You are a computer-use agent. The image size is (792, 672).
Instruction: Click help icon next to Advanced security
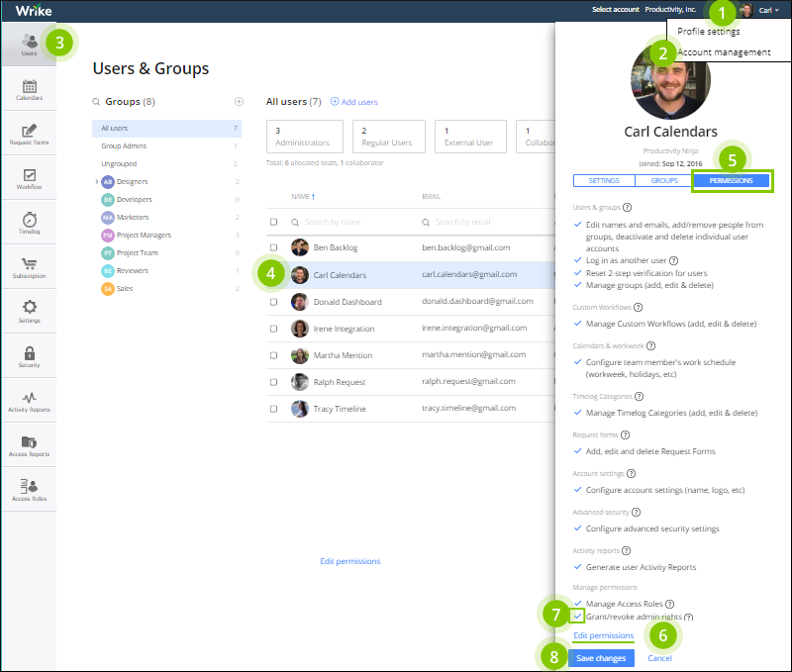pyautogui.click(x=636, y=512)
